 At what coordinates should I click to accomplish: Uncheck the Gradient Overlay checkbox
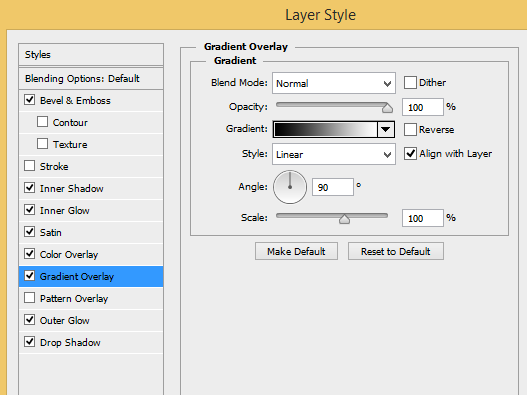[30, 276]
